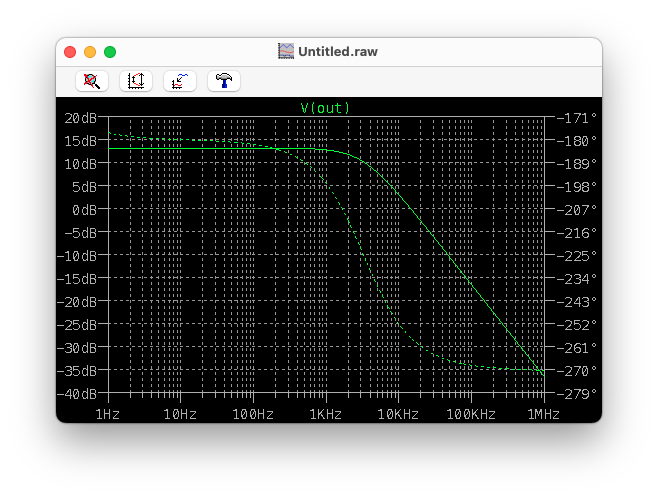
Task: Click the -270° phase axis label
Action: pos(577,371)
